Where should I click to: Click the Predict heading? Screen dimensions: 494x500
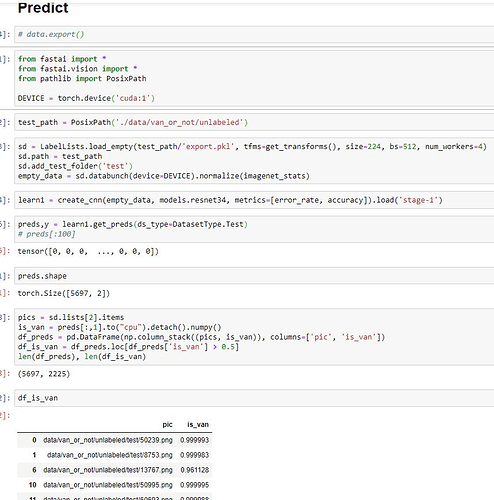click(x=43, y=8)
